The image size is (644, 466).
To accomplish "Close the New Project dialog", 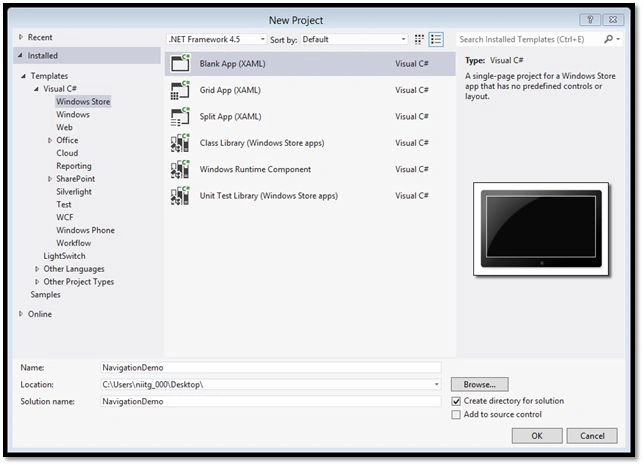I will 613,19.
